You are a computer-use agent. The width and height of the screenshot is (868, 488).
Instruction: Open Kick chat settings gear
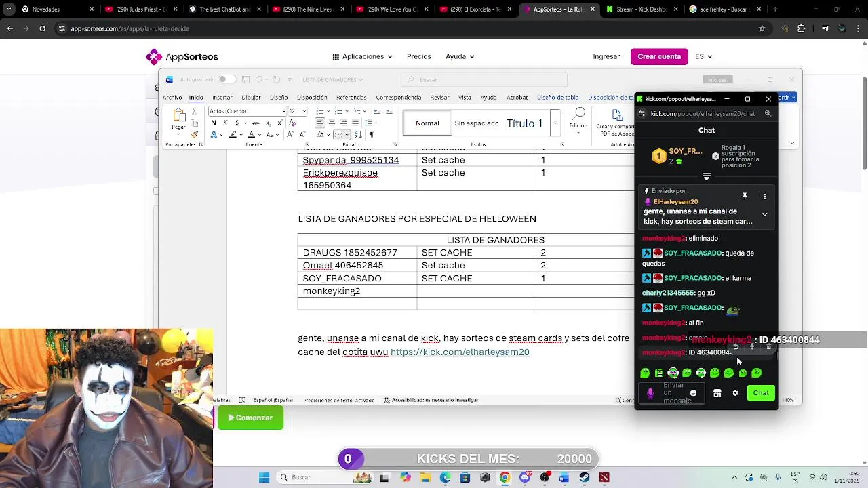coord(735,393)
